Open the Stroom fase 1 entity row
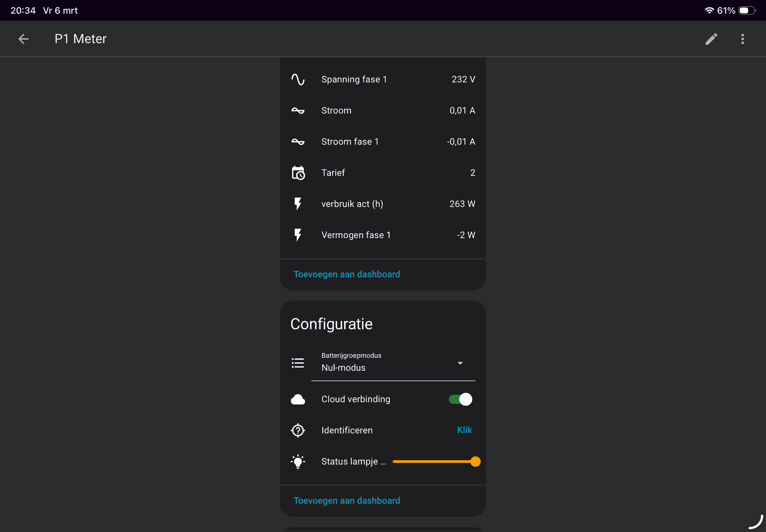The height and width of the screenshot is (532, 766). 383,142
